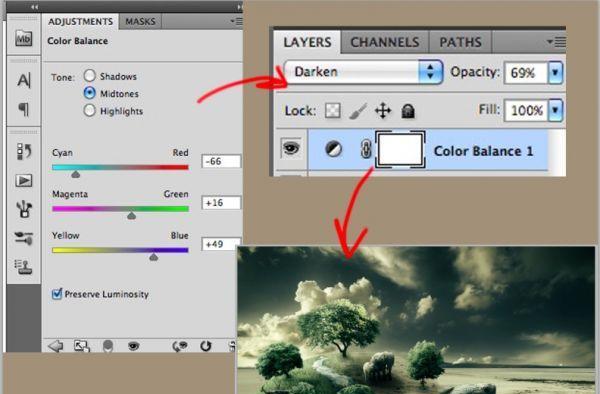The width and height of the screenshot is (600, 394).
Task: Switch to the Masks tab
Action: point(140,21)
